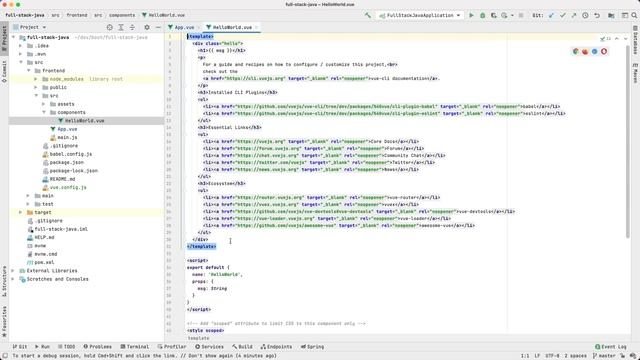The width and height of the screenshot is (640, 360).
Task: Click the Git rollback undo icon
Action: pyautogui.click(x=597, y=15)
